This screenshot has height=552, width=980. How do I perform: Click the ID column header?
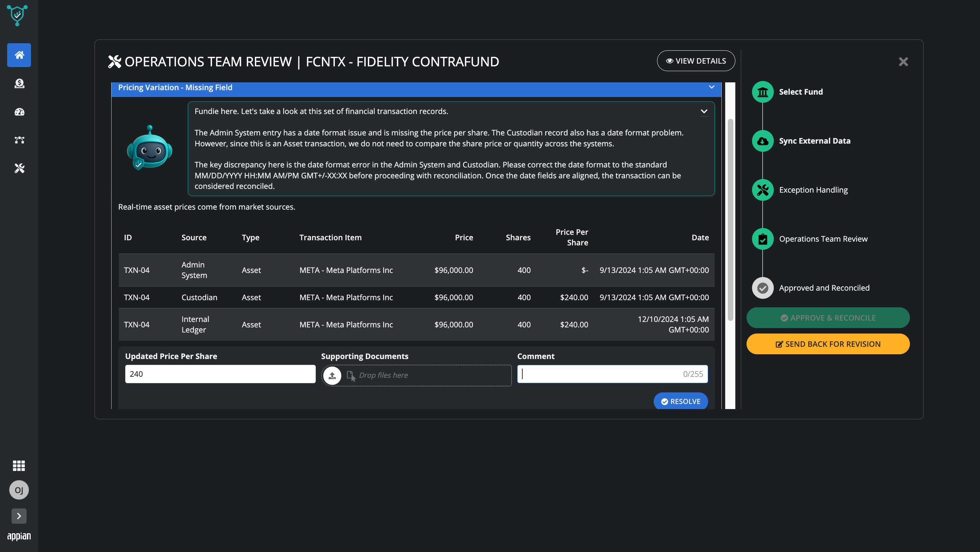[128, 238]
